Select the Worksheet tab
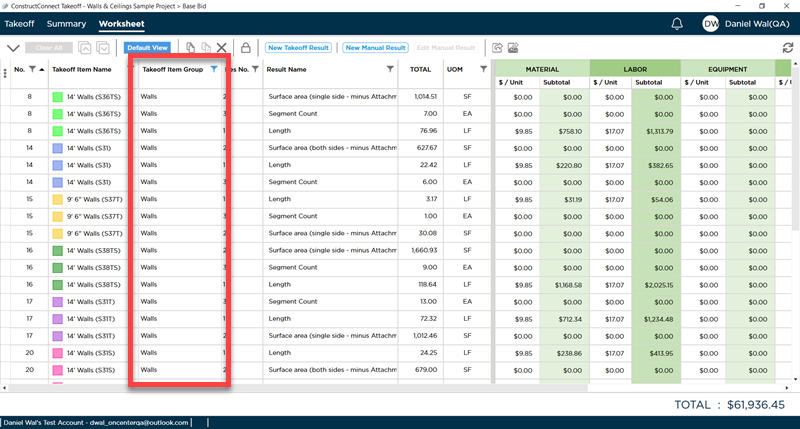The image size is (800, 429). coord(121,24)
